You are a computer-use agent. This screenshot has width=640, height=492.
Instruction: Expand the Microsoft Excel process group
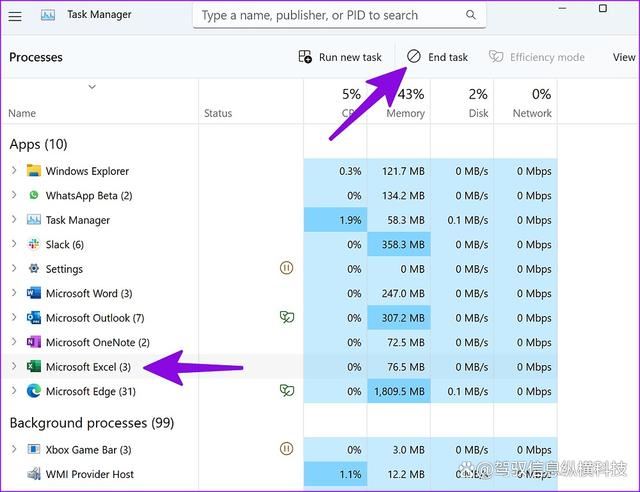[14, 366]
